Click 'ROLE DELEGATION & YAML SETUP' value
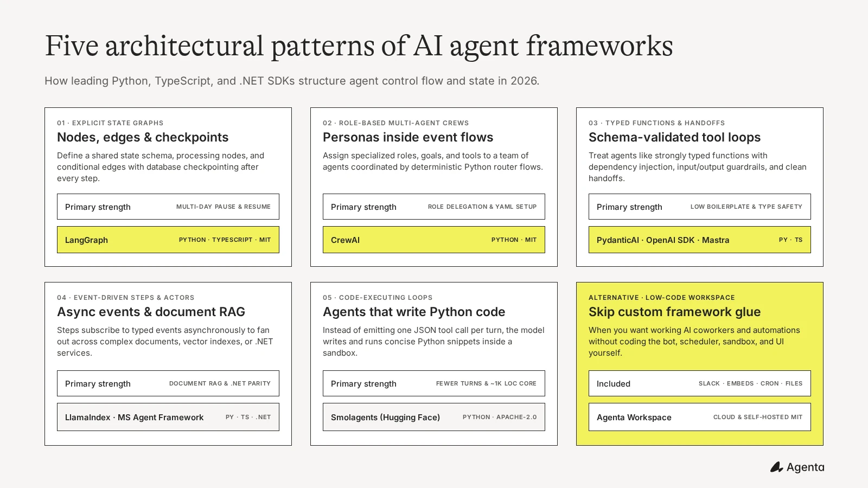Viewport: 868px width, 488px height. click(x=482, y=207)
